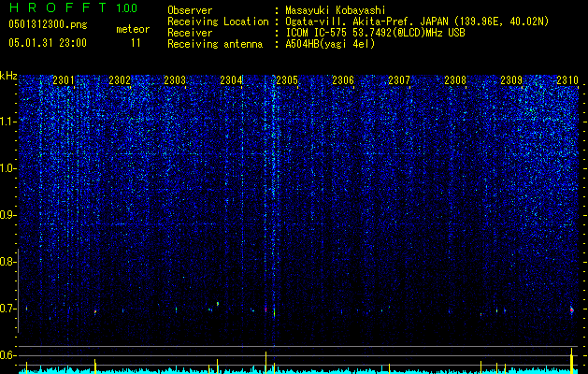Click the meteor count value 11
The width and height of the screenshot is (588, 374).
136,43
